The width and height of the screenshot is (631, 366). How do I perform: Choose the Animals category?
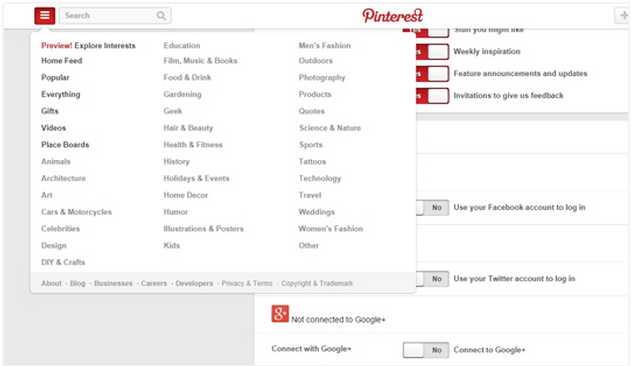point(56,161)
